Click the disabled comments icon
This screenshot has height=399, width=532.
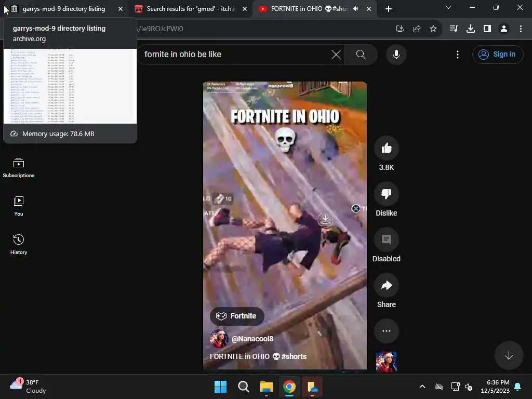click(387, 240)
